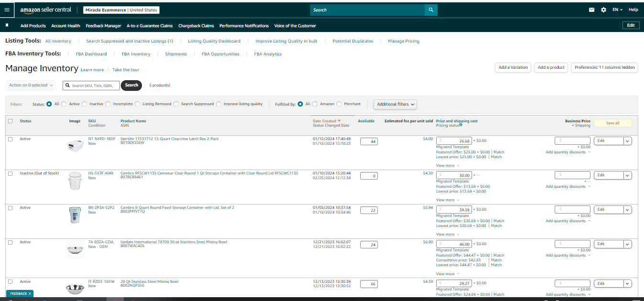This screenshot has width=644, height=301.
Task: Click the Save all button
Action: [613, 123]
